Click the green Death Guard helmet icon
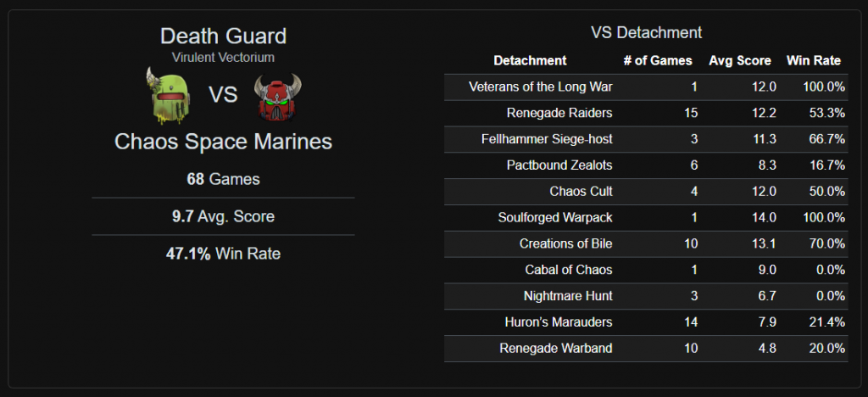The width and height of the screenshot is (868, 397). point(170,95)
